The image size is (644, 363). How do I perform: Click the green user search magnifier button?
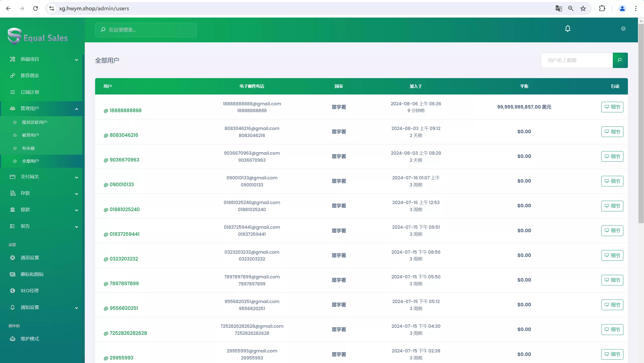click(x=620, y=60)
